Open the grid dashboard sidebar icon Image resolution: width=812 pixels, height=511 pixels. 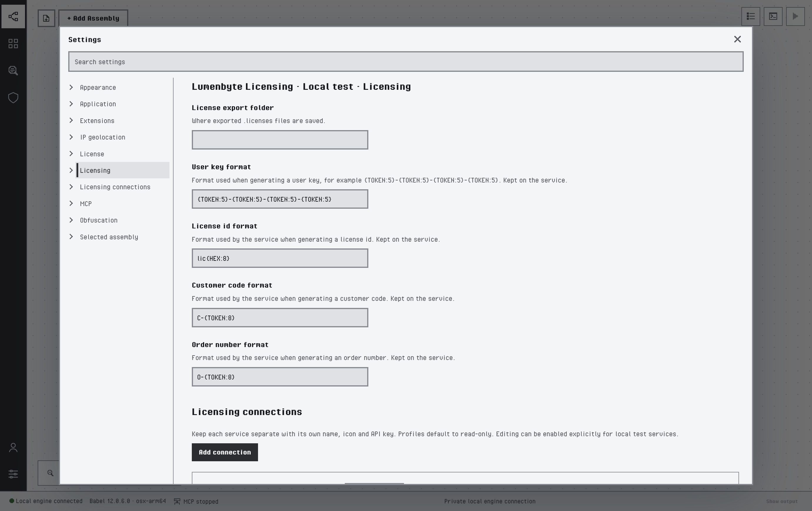coord(13,44)
